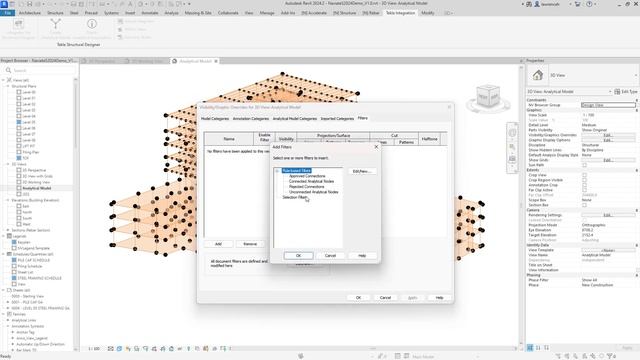The image size is (640, 360).
Task: Click Remove button below filters table
Action: (250, 244)
